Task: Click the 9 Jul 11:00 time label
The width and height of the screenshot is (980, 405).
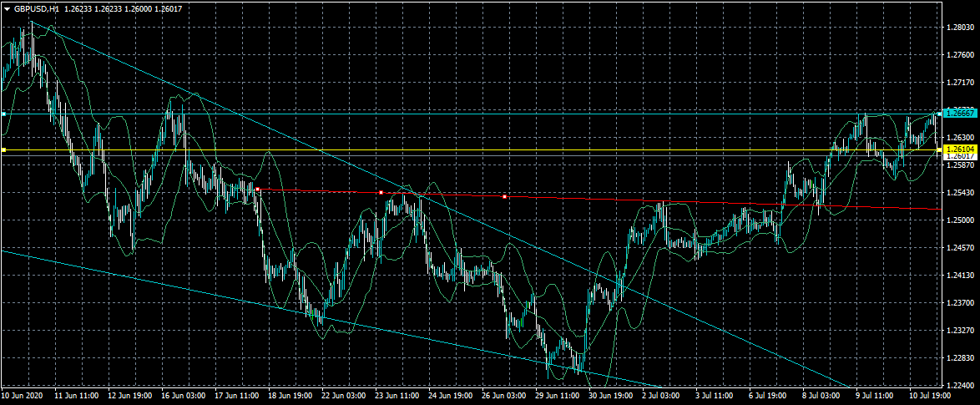Action: (x=872, y=396)
